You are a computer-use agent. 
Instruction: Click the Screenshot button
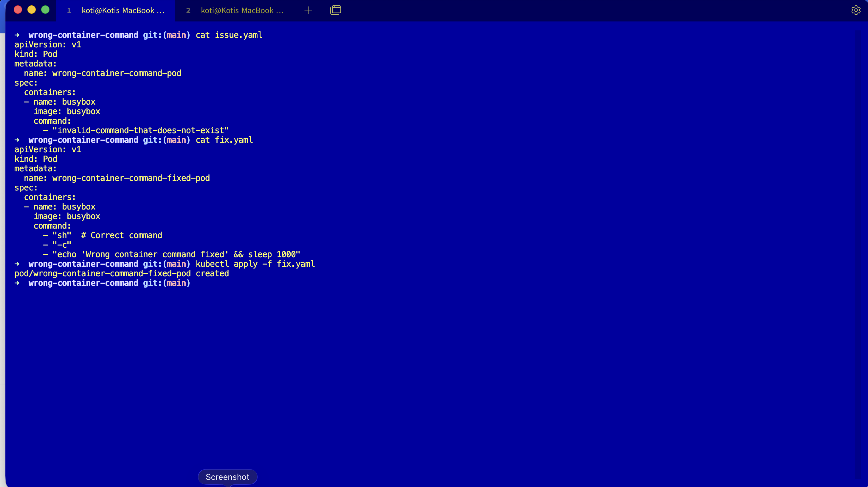pos(227,477)
